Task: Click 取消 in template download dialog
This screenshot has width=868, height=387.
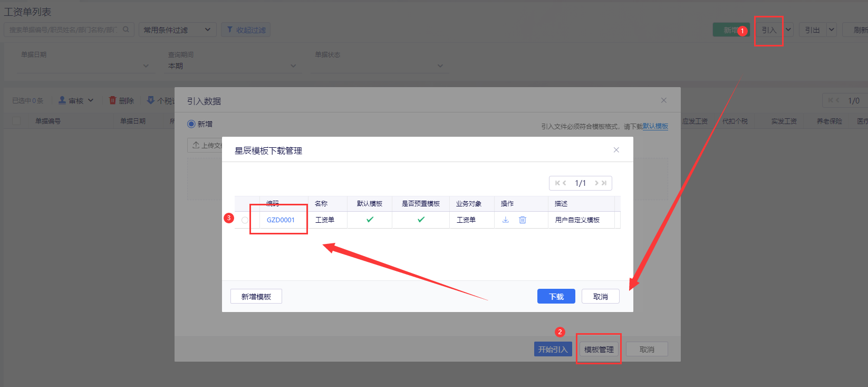Action: (601, 296)
